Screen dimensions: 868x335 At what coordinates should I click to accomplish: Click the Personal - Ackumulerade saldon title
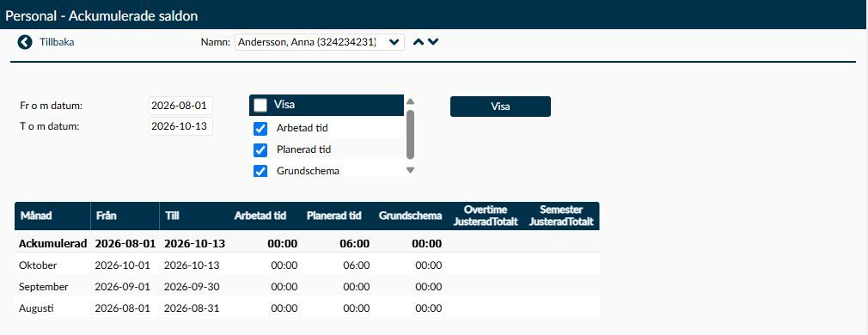click(x=102, y=16)
